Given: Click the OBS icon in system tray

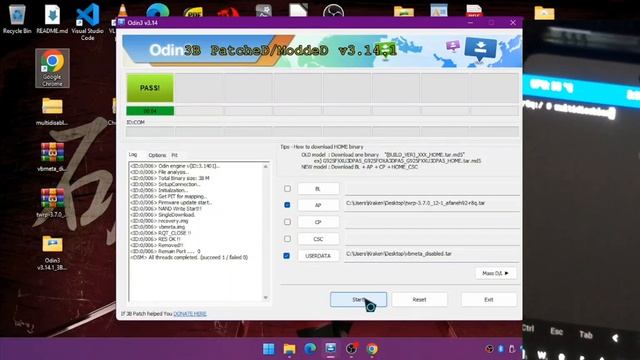Looking at the screenshot, I should (489, 349).
